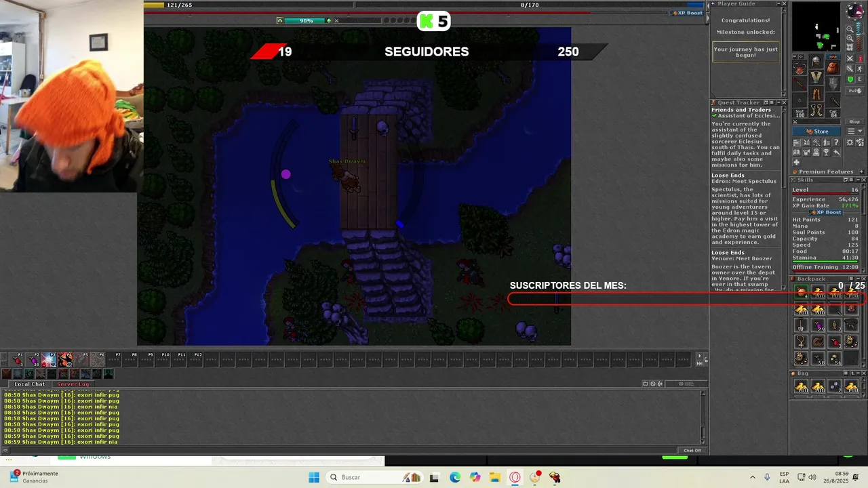
Task: Show hidden system tray icons
Action: click(x=752, y=477)
